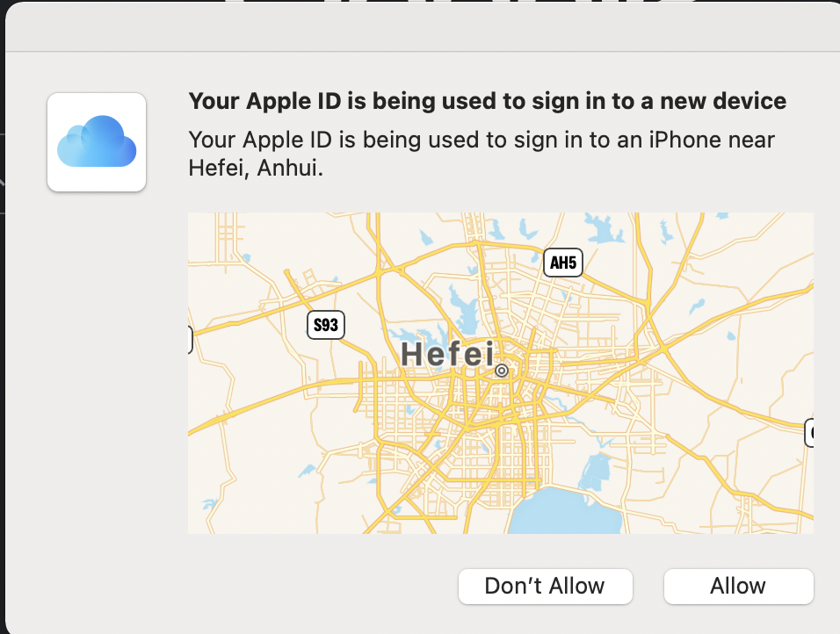
Task: Click the iCloud cloud icon
Action: [97, 142]
